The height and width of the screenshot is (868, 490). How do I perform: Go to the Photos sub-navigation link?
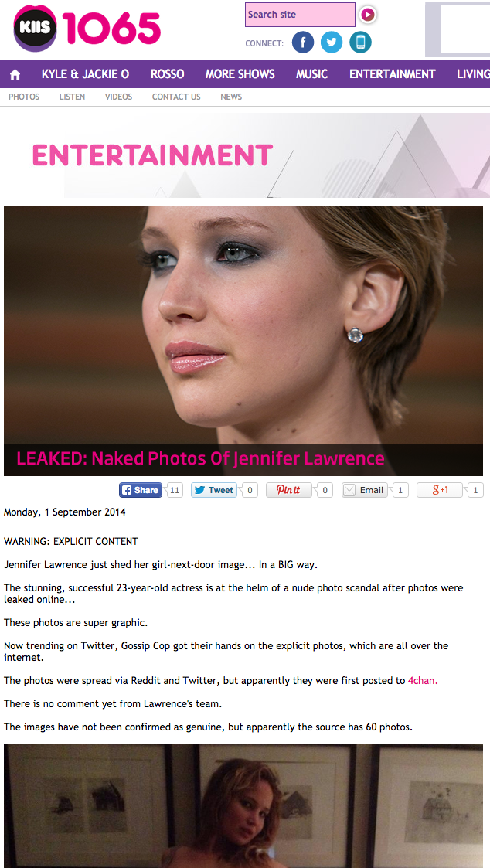[x=24, y=97]
